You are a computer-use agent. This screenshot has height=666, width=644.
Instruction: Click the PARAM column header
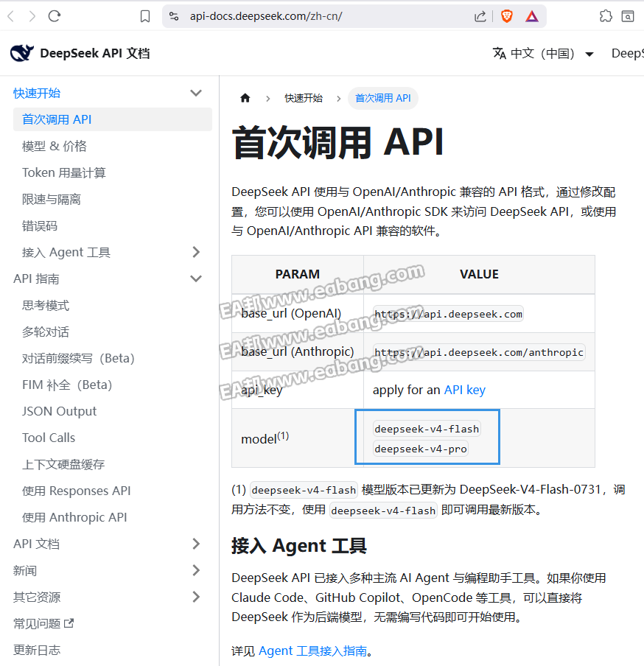coord(298,274)
